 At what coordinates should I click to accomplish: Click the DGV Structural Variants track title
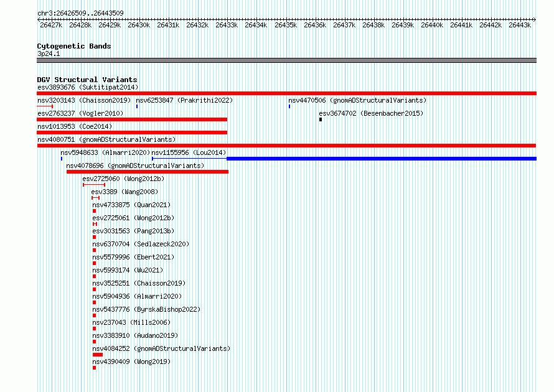(87, 80)
